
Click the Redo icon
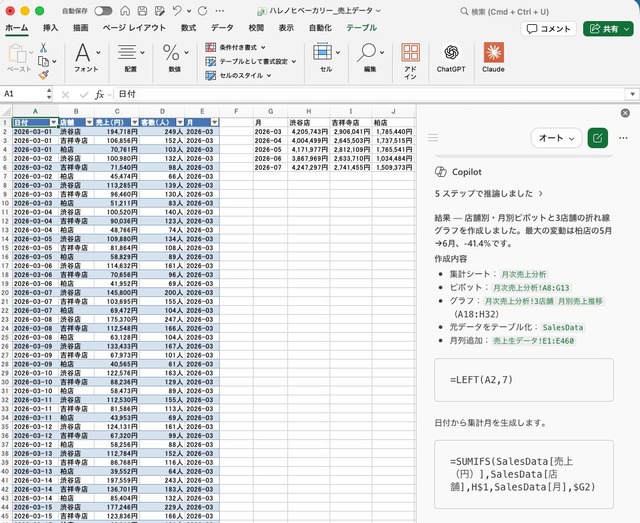pyautogui.click(x=202, y=11)
